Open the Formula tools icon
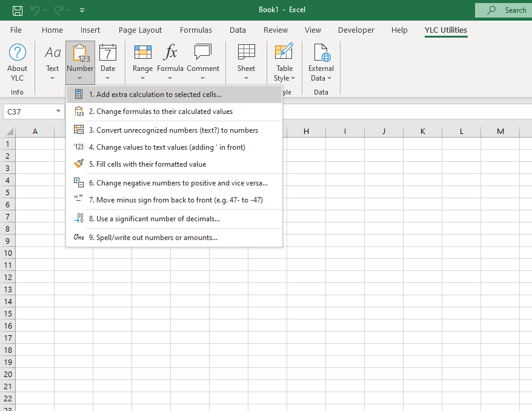The height and width of the screenshot is (411, 532). [170, 53]
